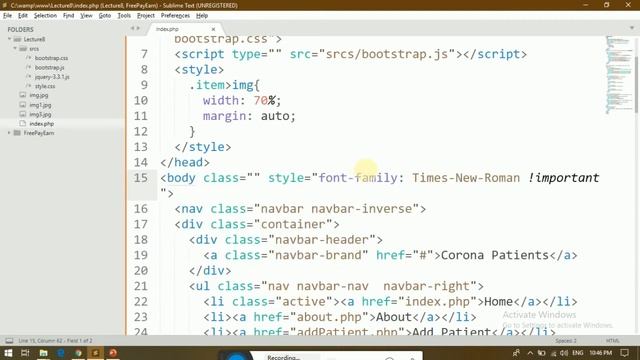Screen dimensions: 640x360
Task: Toggle the side bar panel switcher icon
Action: pyautogui.click(x=9, y=340)
